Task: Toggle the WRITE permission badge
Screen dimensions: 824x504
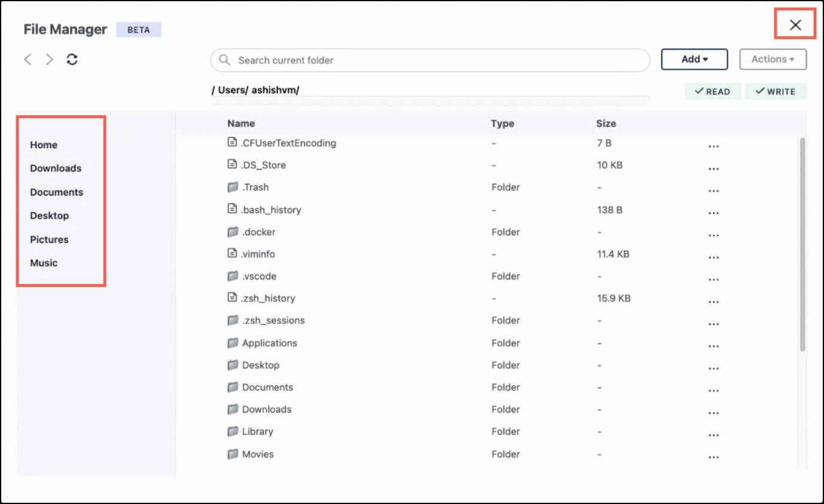Action: click(x=775, y=92)
